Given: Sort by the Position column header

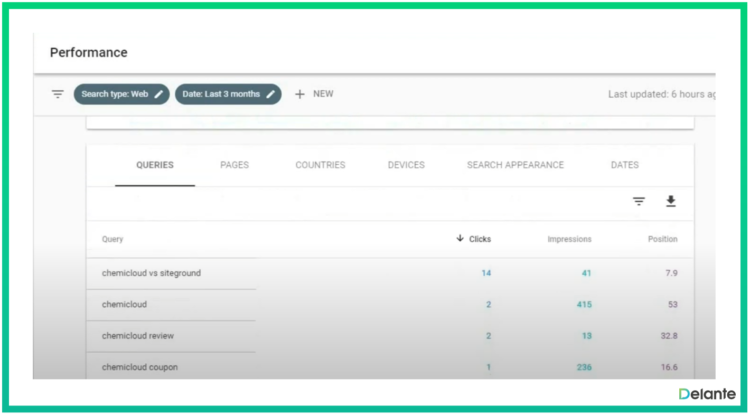Looking at the screenshot, I should (x=662, y=239).
